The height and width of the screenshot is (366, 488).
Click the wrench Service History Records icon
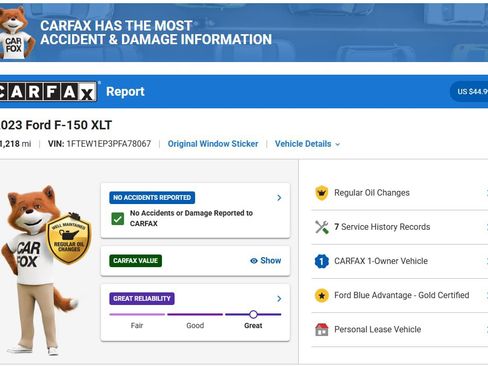pos(322,227)
